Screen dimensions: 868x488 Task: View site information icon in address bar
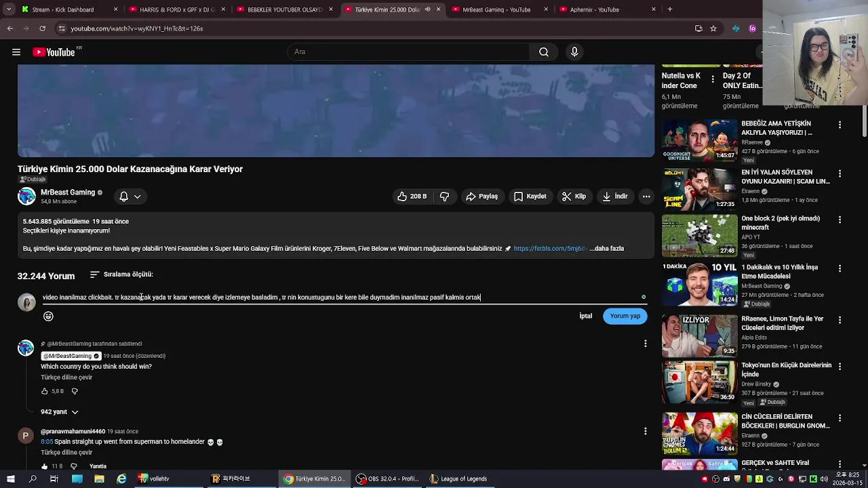click(x=62, y=28)
